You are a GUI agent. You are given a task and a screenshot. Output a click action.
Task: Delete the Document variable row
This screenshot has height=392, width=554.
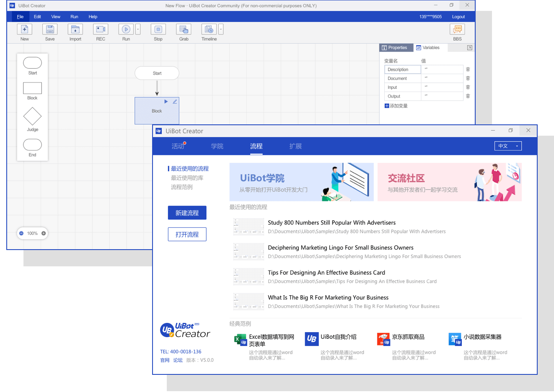pos(468,78)
